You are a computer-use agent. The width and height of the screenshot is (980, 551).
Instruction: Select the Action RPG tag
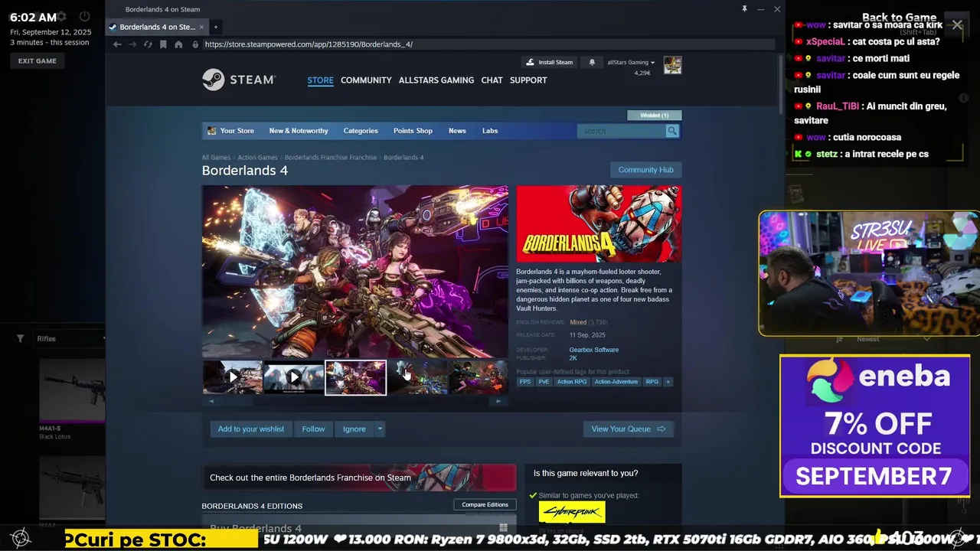572,382
